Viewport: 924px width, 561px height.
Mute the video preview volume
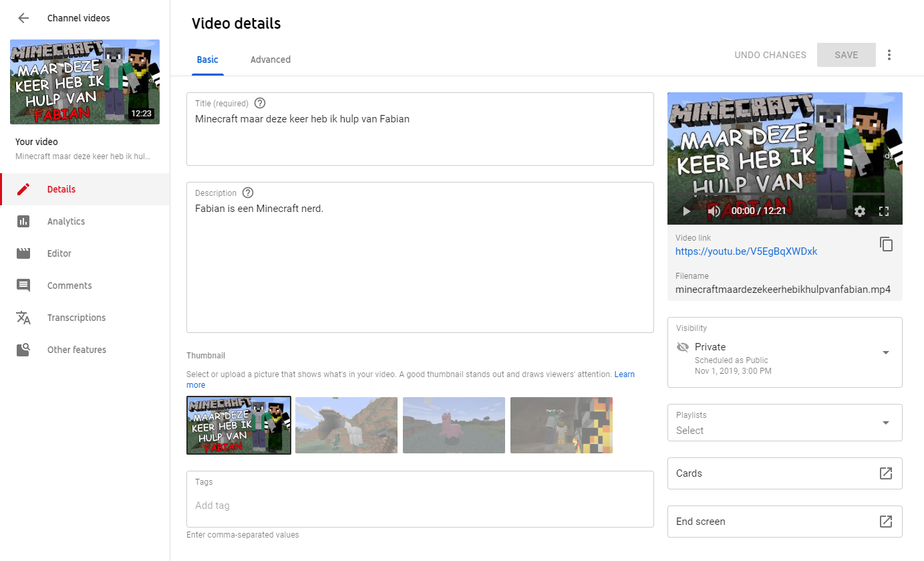click(x=714, y=211)
